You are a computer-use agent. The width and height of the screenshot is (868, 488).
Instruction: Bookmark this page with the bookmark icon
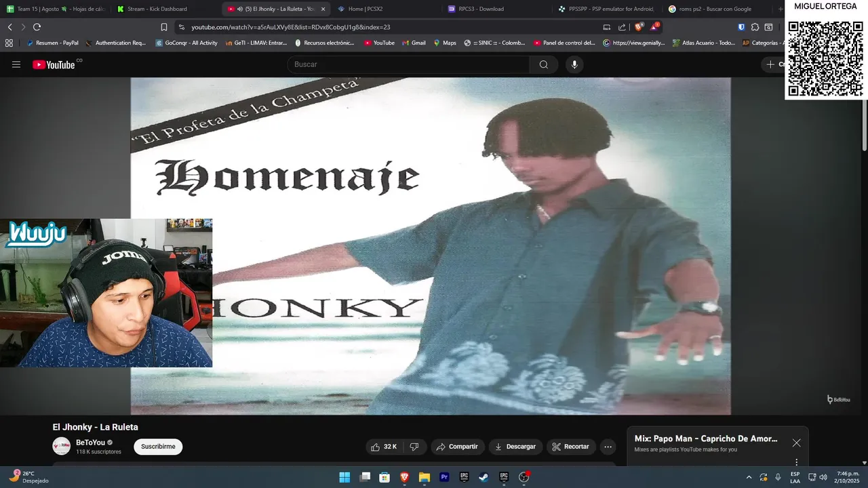[x=163, y=27]
